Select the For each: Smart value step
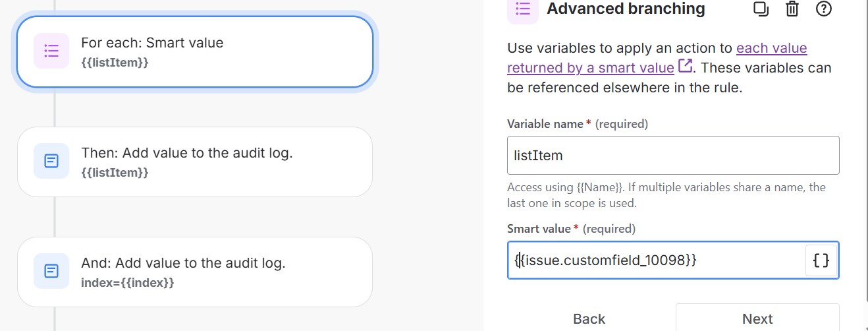 195,51
